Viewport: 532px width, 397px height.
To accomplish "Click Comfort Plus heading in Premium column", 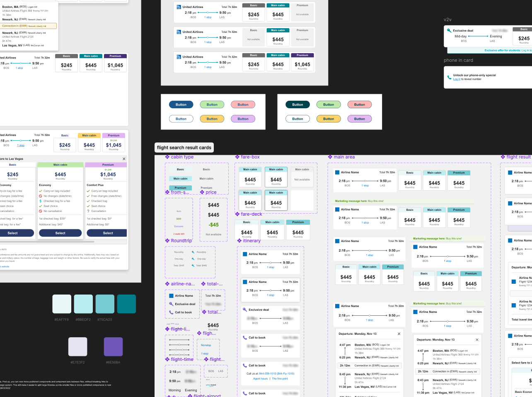I will (95, 185).
